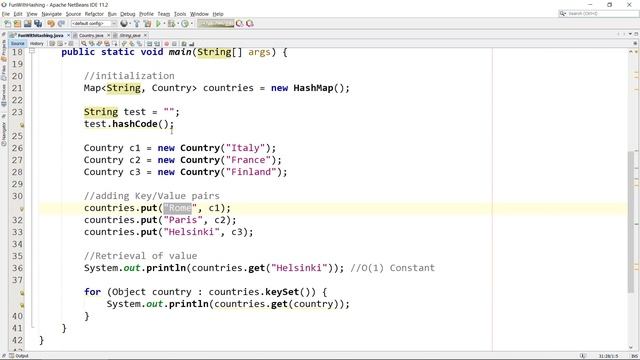Image resolution: width=640 pixels, height=360 pixels.
Task: Click the red Start Macro Recording icon
Action: (x=167, y=44)
